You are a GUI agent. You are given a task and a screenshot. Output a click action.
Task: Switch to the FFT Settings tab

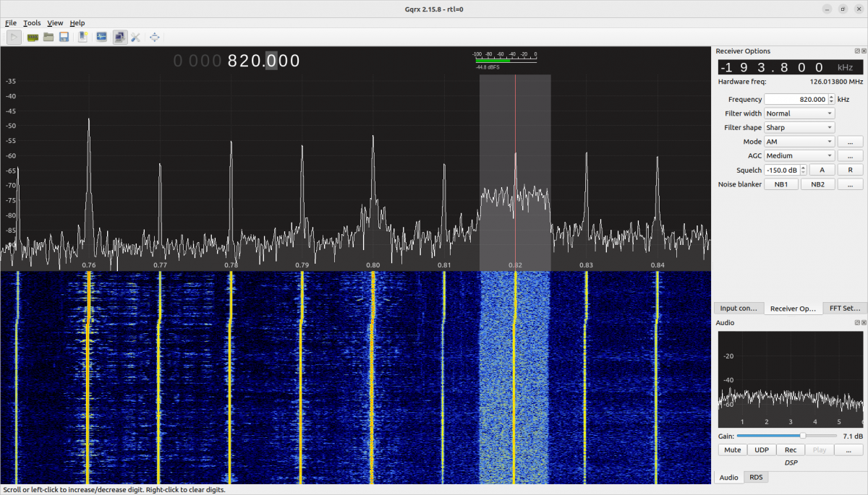[x=844, y=308]
